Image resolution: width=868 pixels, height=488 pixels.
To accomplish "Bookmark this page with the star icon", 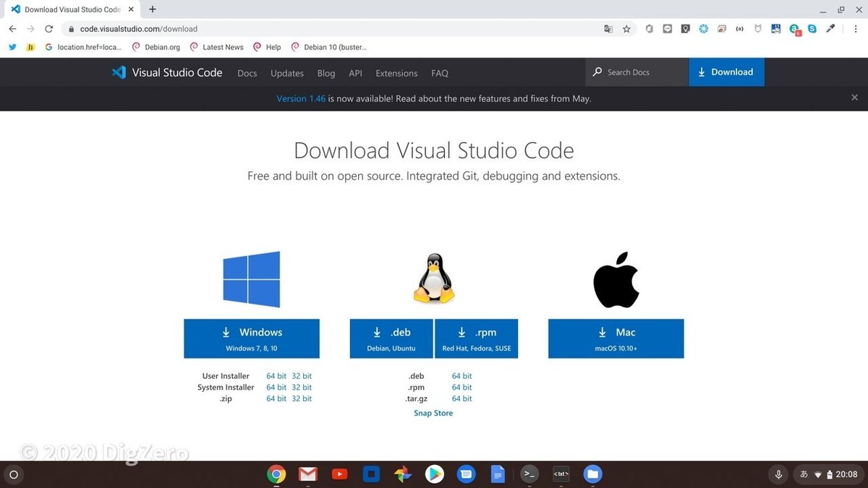I will (x=626, y=29).
